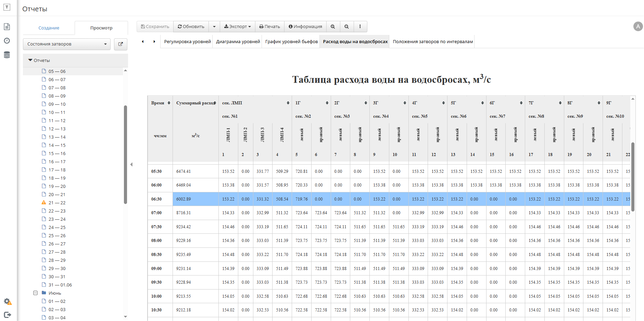Select report 15 — 16 in tree
The width and height of the screenshot is (644, 321).
(57, 154)
